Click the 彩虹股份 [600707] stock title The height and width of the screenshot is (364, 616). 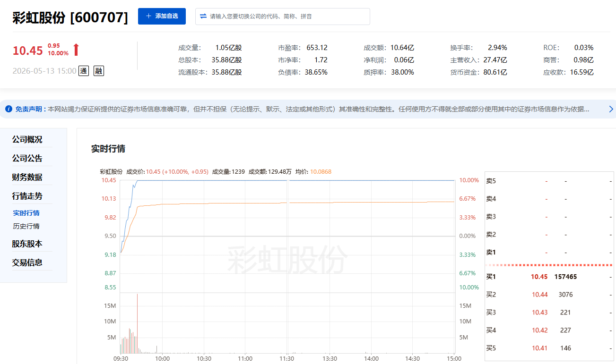pos(70,18)
